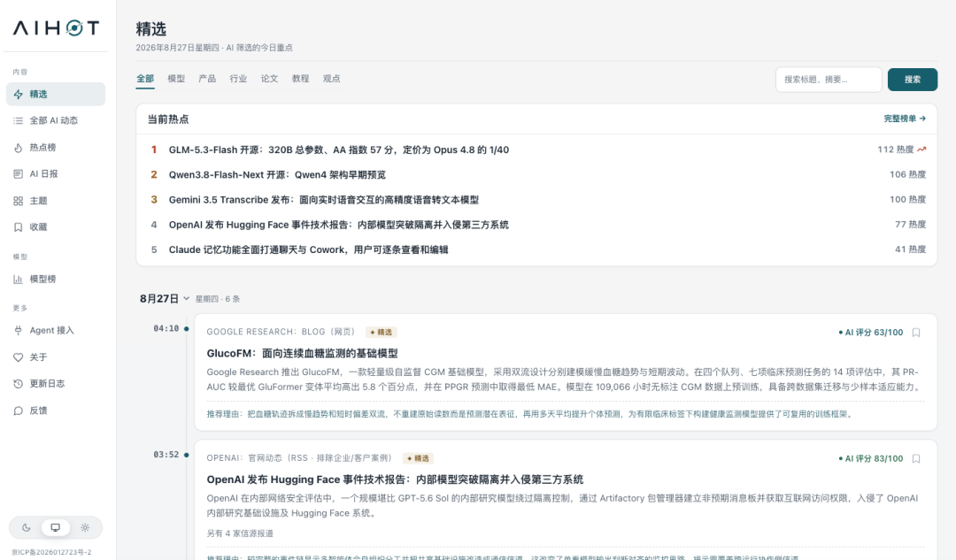
Task: Open article title OpenAI 发布 Hugging Face 事件技术报告
Action: 395,479
